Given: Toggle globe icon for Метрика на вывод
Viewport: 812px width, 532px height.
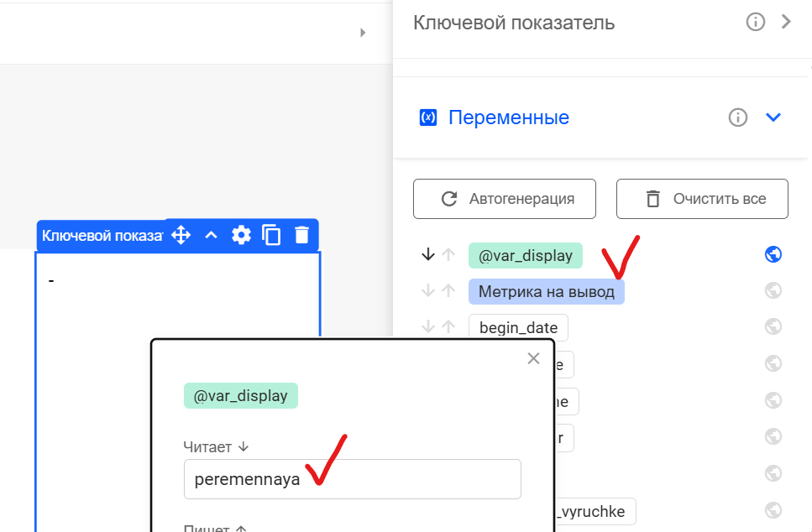Looking at the screenshot, I should coord(773,290).
